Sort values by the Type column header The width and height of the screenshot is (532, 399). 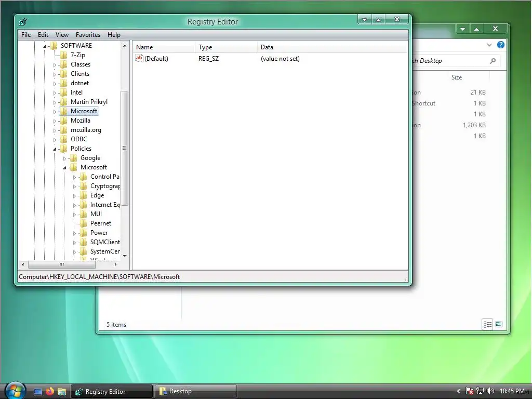226,47
